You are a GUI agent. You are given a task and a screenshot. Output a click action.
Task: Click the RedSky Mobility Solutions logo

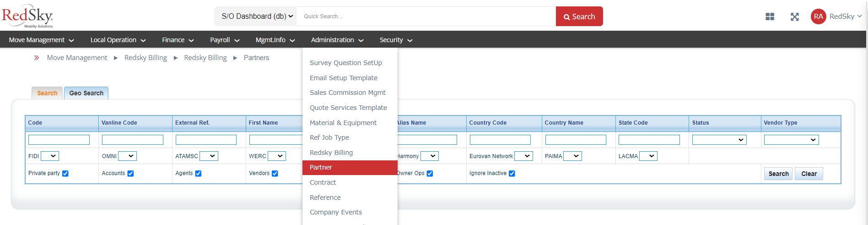27,16
